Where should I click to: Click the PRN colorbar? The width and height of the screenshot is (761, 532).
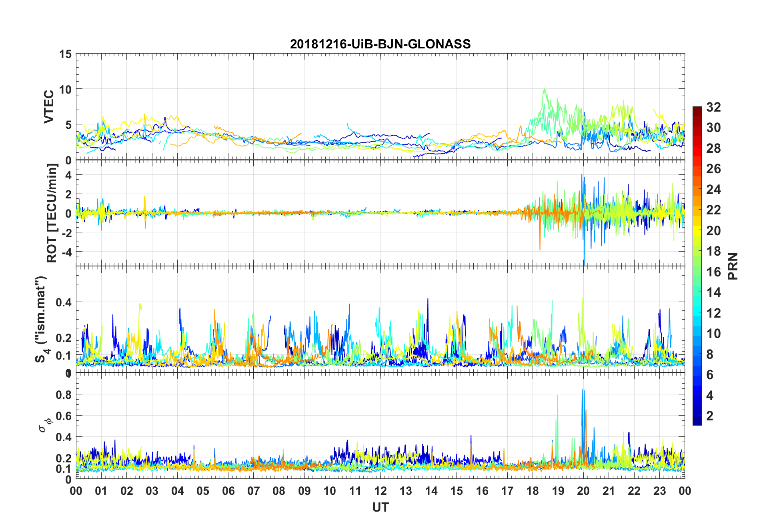pyautogui.click(x=697, y=266)
